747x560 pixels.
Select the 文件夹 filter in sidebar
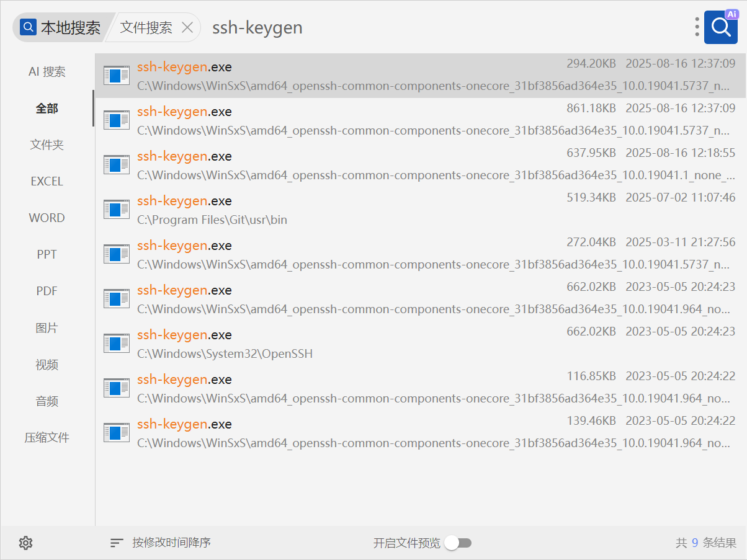point(47,145)
